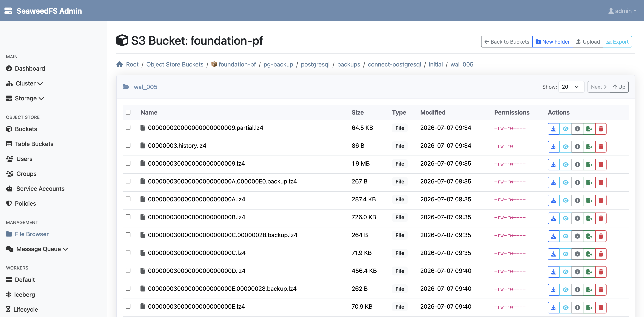This screenshot has height=317, width=644.
Task: Open the Default workers page
Action: (x=20, y=280)
